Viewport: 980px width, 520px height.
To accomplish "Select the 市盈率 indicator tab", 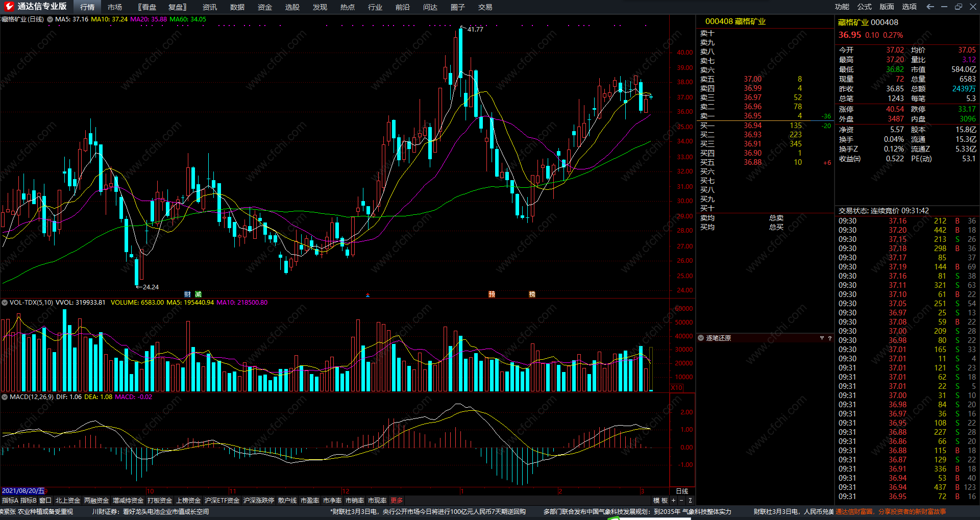I will 310,501.
